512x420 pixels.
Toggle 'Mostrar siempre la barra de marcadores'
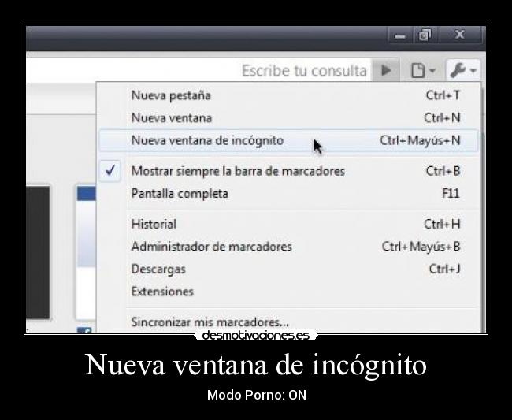(x=289, y=171)
